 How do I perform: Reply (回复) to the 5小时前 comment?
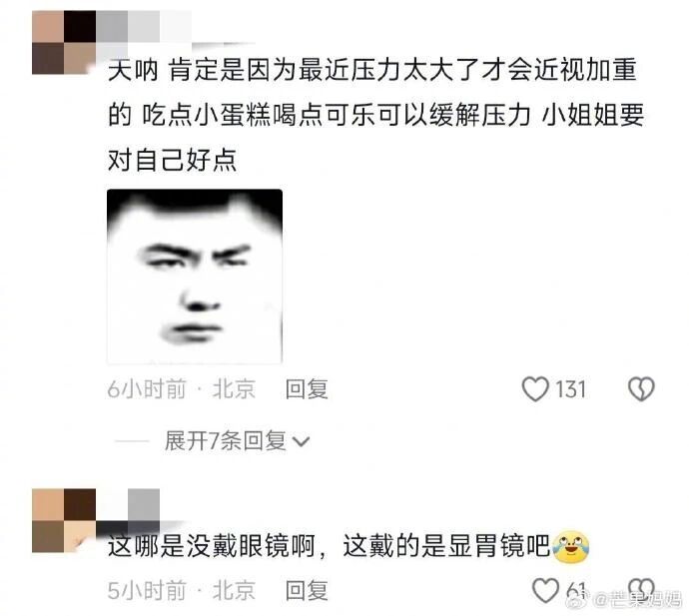(307, 590)
